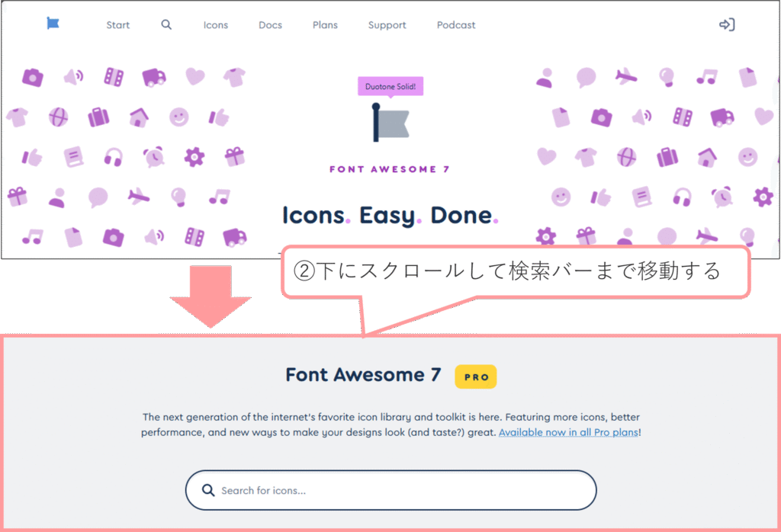Click the Font Awesome flag logo
Viewport: 781px width, 532px height.
click(x=53, y=24)
